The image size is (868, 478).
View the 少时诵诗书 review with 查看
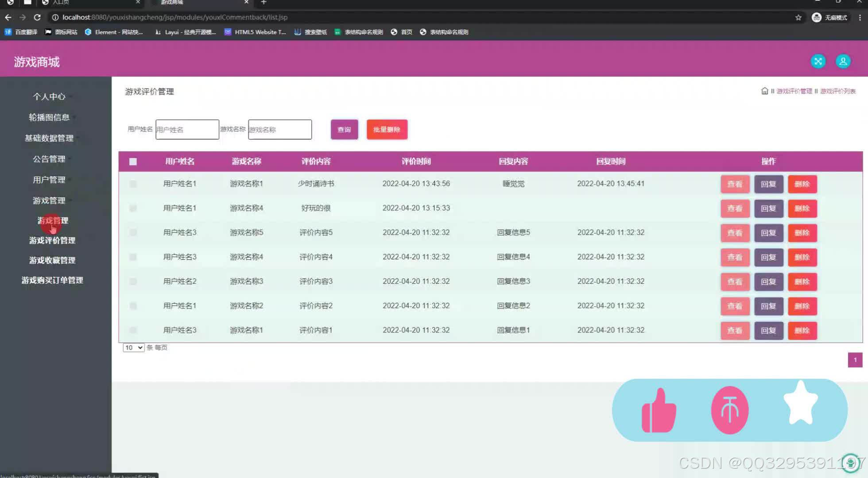tap(735, 184)
